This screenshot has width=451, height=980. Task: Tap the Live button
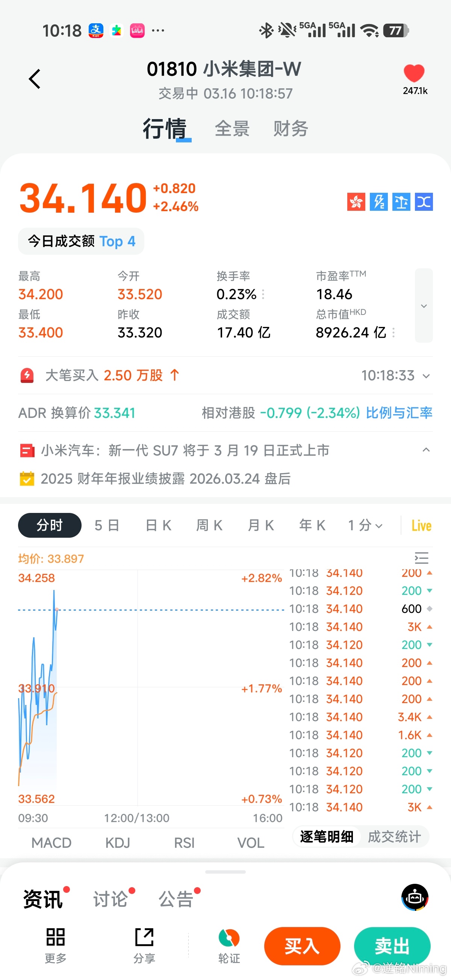coord(421,526)
